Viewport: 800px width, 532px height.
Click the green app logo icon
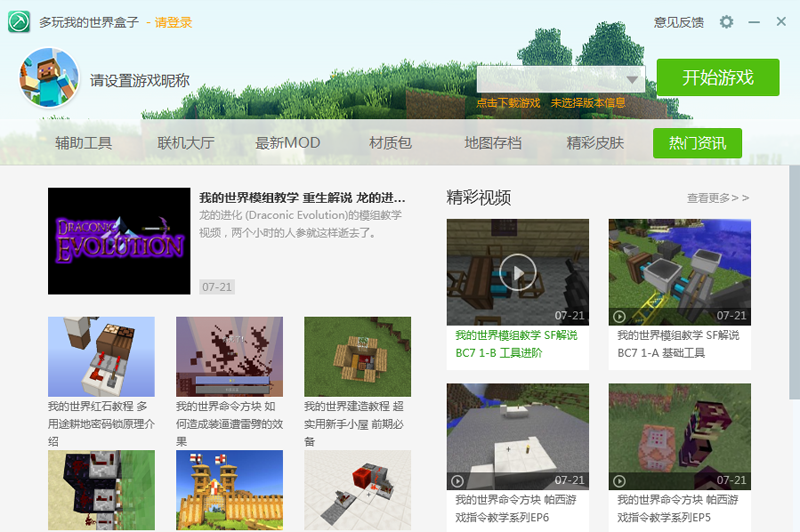pos(19,22)
